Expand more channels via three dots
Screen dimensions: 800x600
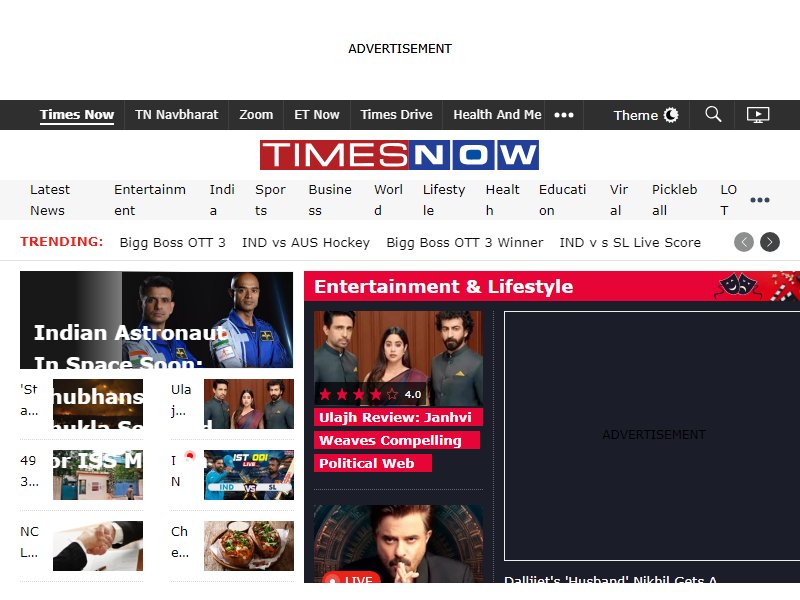point(564,115)
